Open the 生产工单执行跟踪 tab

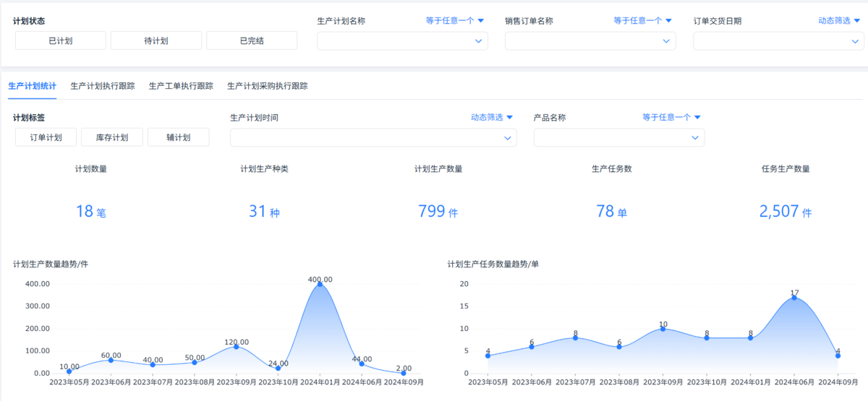click(181, 86)
